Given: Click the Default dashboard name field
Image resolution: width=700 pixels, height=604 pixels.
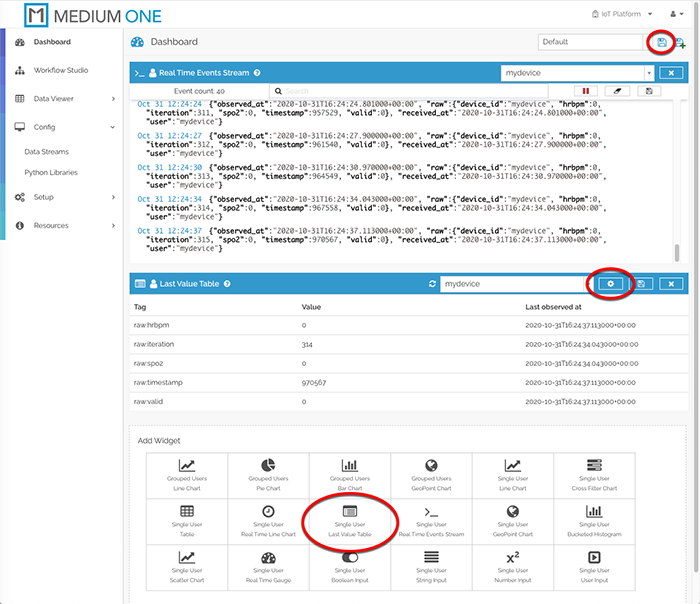Looking at the screenshot, I should [589, 42].
